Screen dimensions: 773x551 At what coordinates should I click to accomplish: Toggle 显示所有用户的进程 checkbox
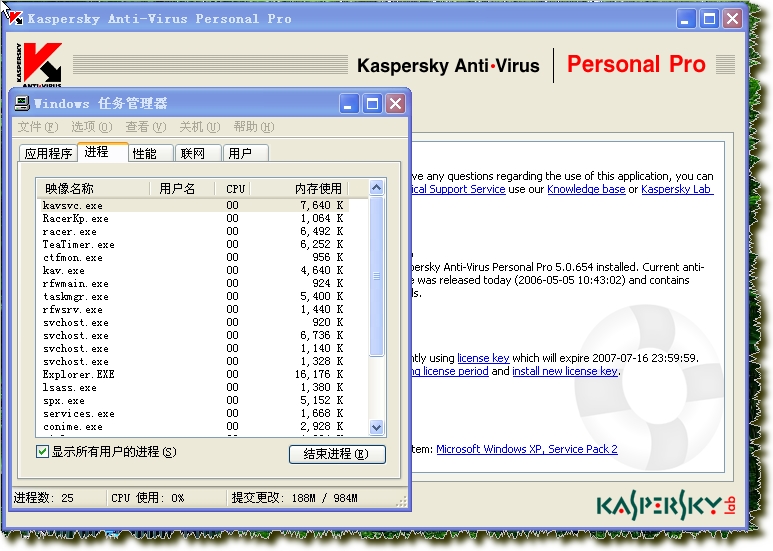(x=42, y=451)
